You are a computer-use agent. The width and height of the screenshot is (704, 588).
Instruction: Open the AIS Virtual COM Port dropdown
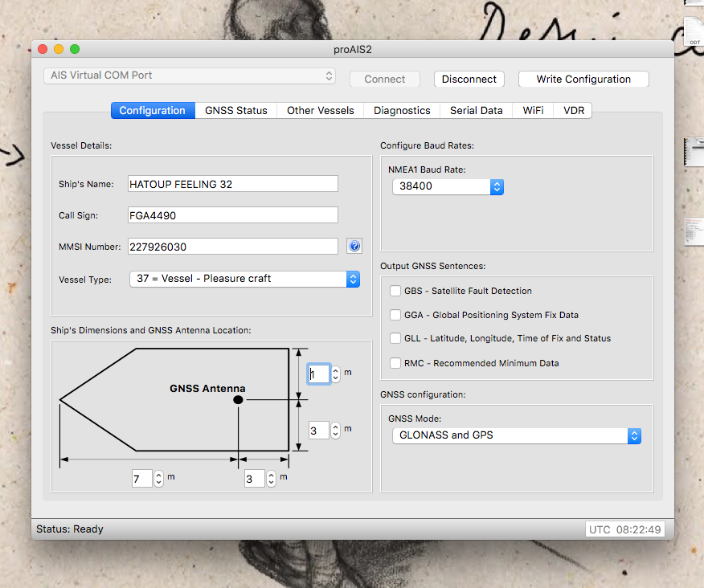click(x=190, y=76)
